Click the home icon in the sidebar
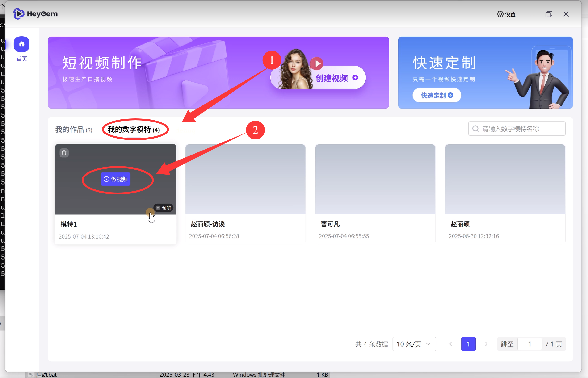This screenshot has height=378, width=588. pos(22,44)
